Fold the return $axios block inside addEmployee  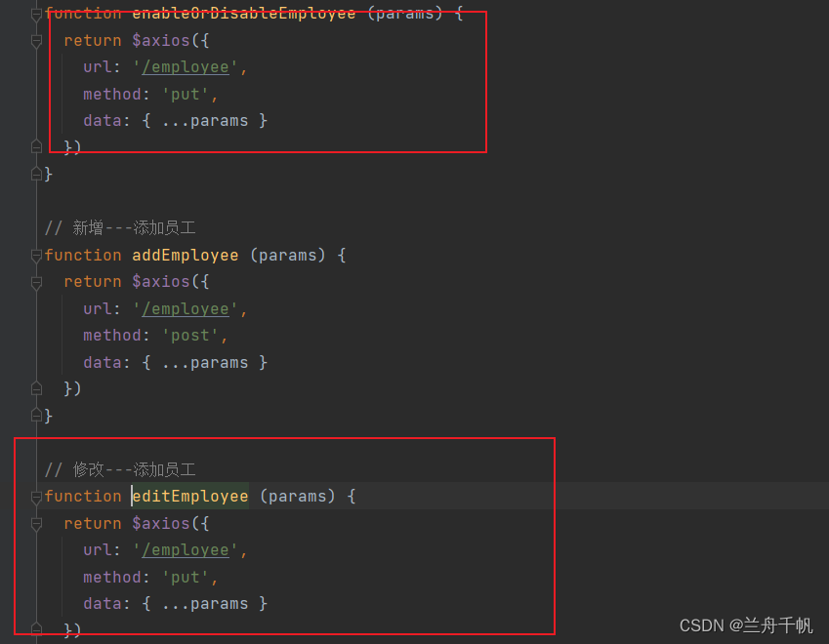coord(37,282)
